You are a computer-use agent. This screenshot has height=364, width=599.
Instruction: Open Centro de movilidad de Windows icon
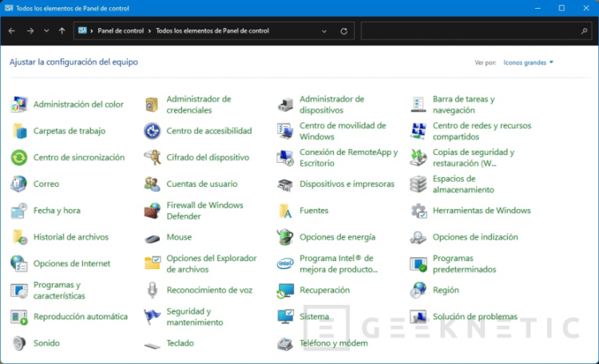285,131
